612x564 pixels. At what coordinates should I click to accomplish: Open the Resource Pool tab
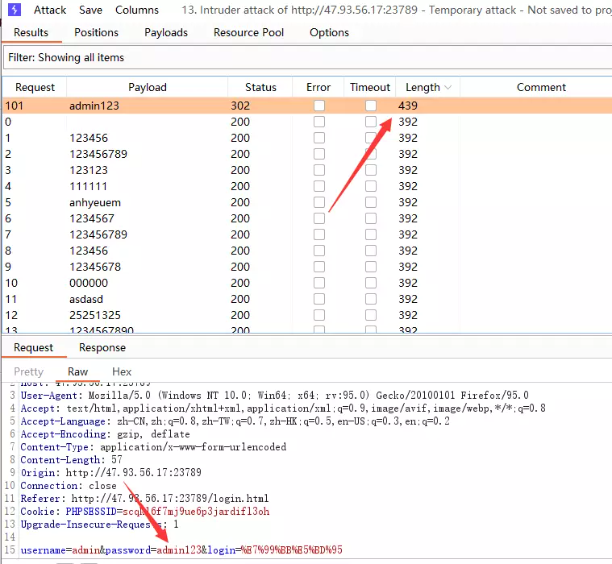(x=248, y=33)
